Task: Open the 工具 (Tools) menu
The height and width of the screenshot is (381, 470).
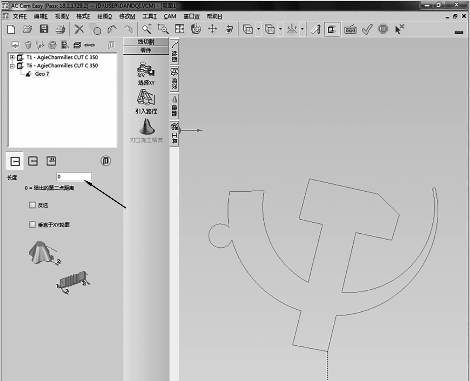Action: [150, 16]
